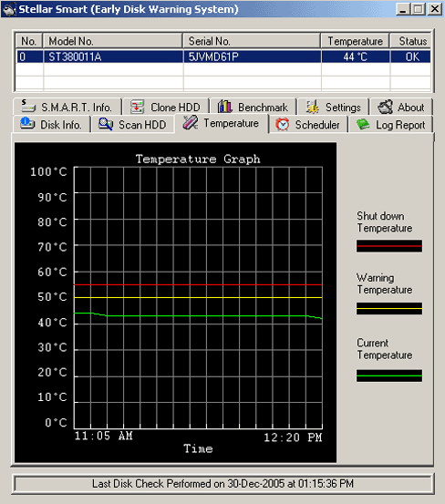The height and width of the screenshot is (504, 445).
Task: Click the S.M.A.R.T. Info drive icon
Action: pyautogui.click(x=28, y=107)
